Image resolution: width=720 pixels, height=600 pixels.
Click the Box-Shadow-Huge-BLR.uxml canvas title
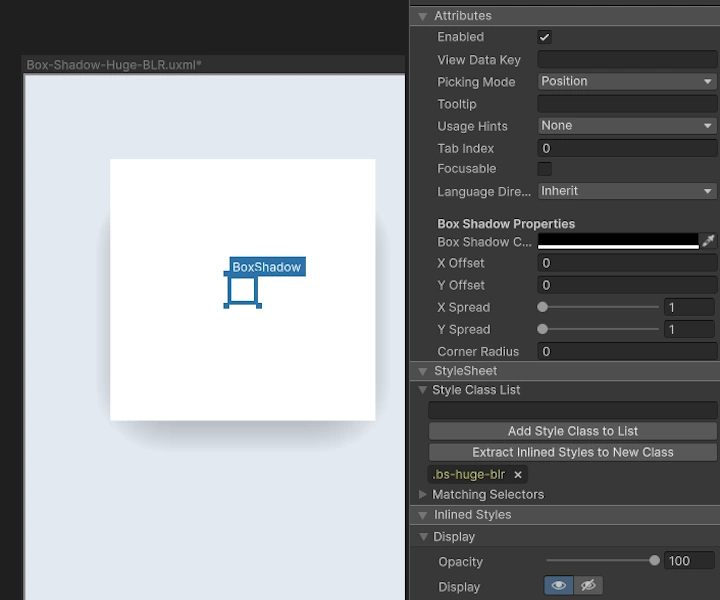pos(114,65)
